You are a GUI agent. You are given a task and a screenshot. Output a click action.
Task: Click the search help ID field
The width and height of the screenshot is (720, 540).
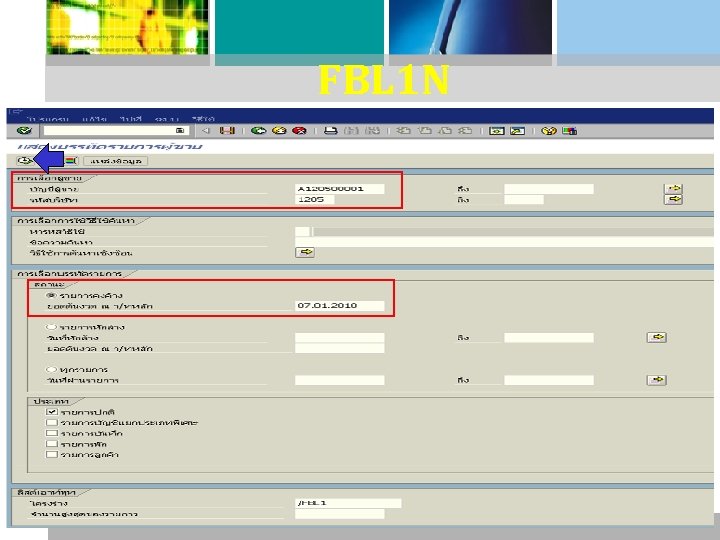303,231
